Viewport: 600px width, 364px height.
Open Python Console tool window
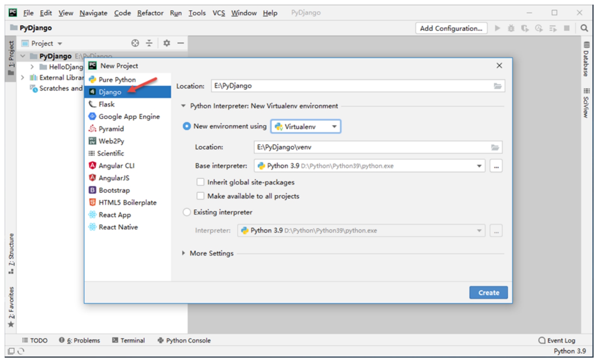tap(184, 341)
